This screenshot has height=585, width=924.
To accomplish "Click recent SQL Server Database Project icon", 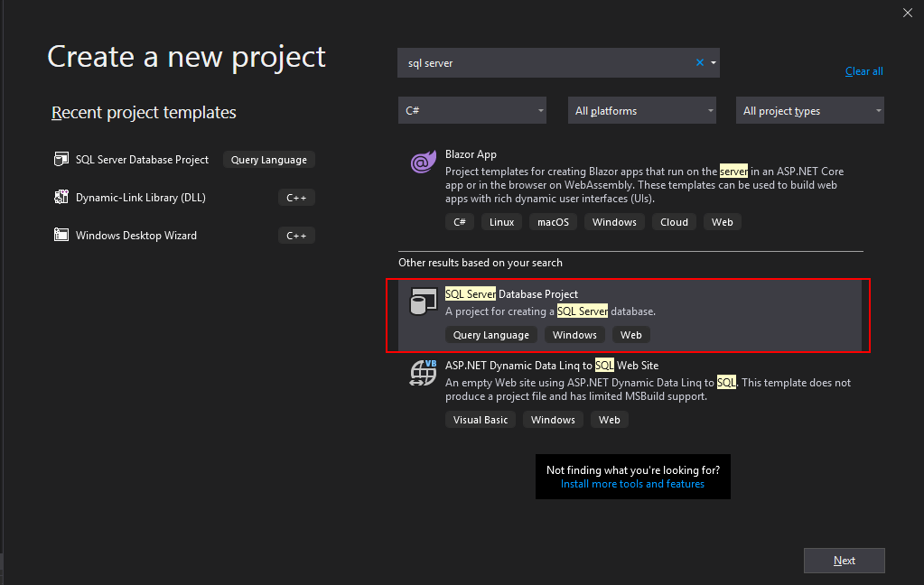I will tap(61, 160).
